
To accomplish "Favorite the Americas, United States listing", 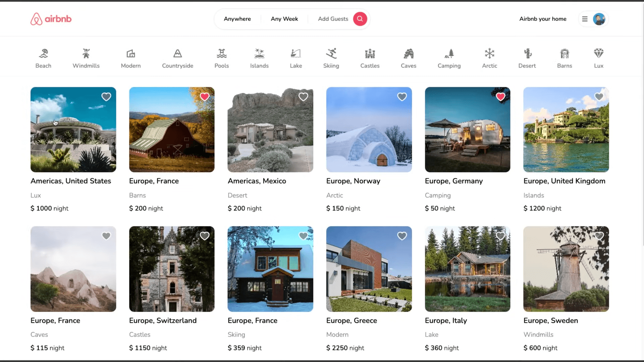I will (x=106, y=97).
